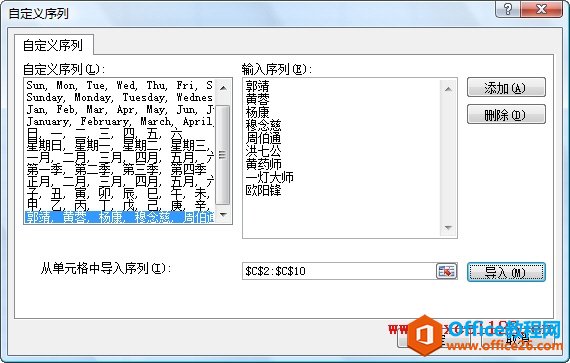Image resolution: width=570 pixels, height=363 pixels.
Task: Click the help question mark button
Action: pyautogui.click(x=508, y=9)
